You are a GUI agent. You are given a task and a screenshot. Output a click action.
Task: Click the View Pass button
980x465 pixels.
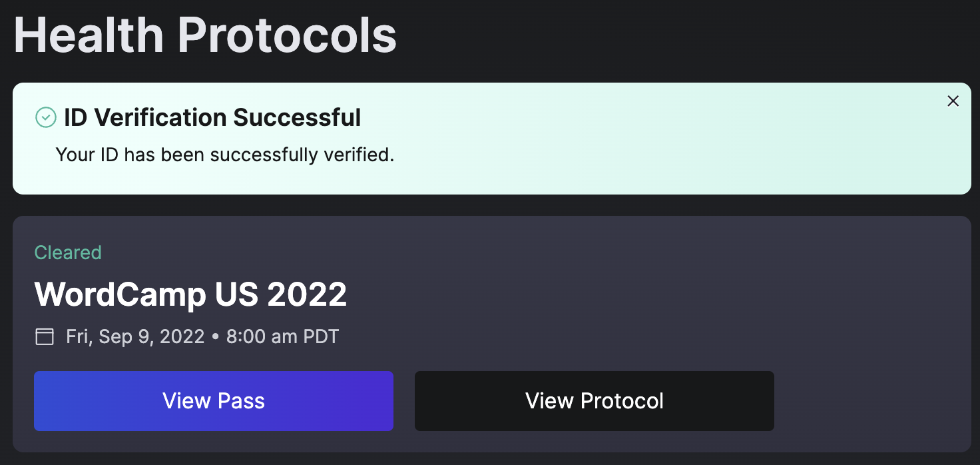coord(214,401)
